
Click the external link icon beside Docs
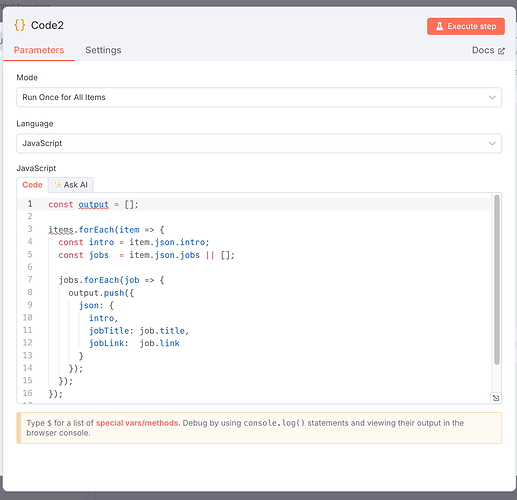(x=501, y=51)
